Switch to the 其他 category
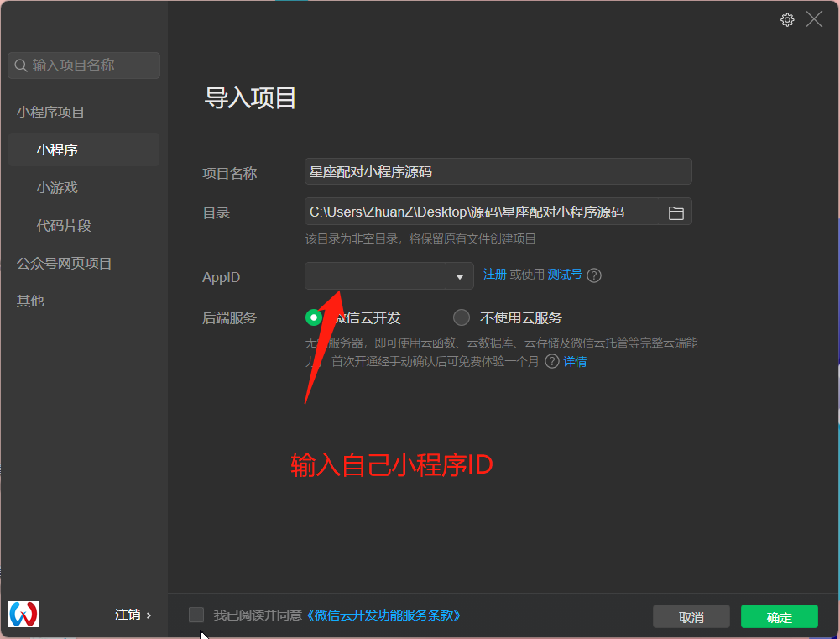 29,301
